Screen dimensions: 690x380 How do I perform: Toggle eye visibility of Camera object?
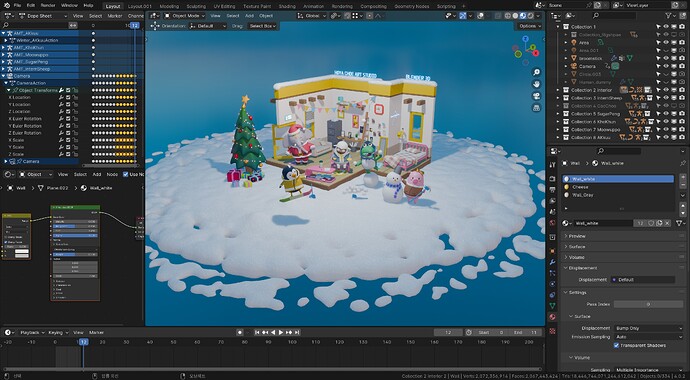pyautogui.click(x=666, y=66)
